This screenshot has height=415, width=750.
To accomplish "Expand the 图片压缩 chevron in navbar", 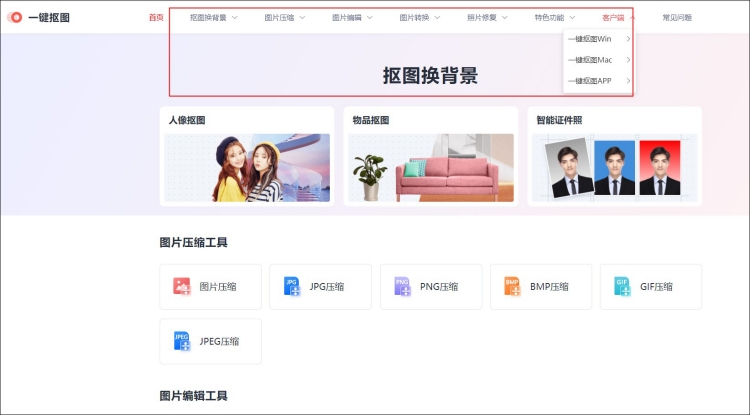I will [302, 18].
